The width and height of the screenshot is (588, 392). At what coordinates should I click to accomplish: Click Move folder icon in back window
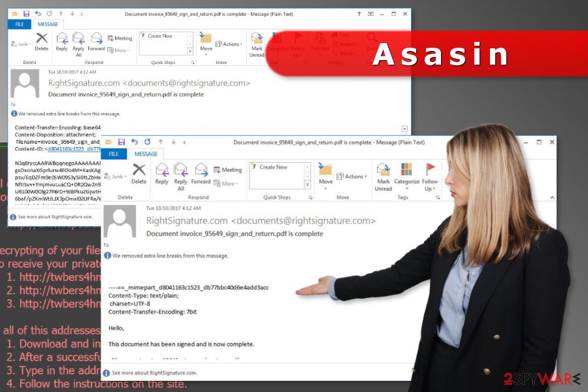point(206,43)
